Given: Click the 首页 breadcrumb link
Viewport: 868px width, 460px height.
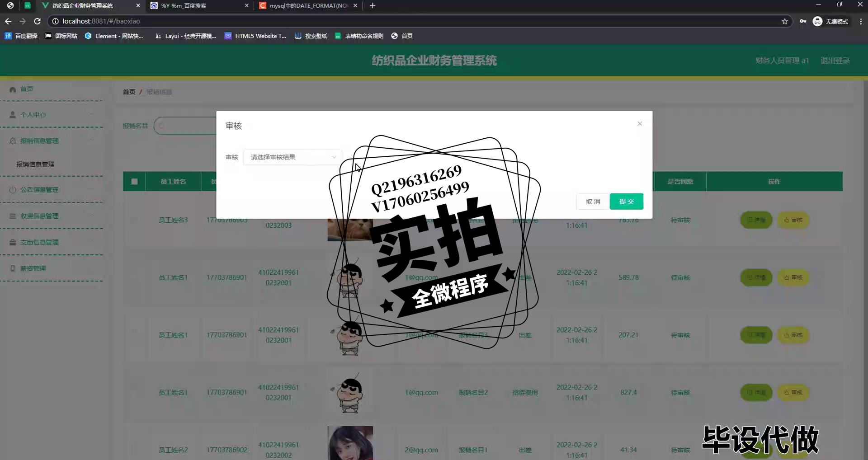Looking at the screenshot, I should click(x=129, y=92).
